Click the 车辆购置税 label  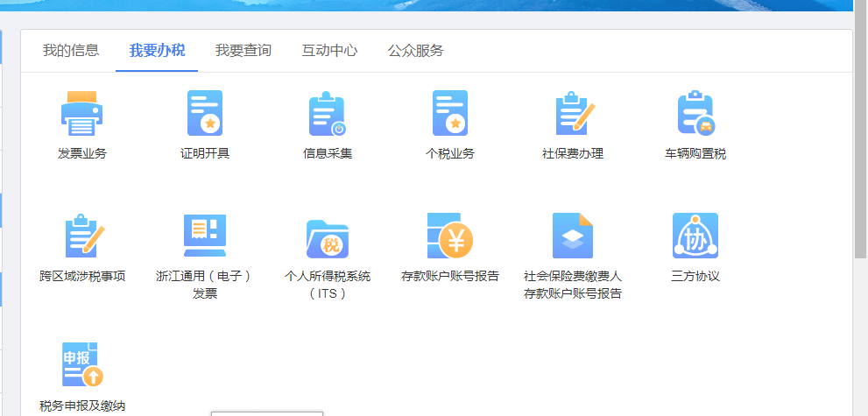[x=695, y=154]
